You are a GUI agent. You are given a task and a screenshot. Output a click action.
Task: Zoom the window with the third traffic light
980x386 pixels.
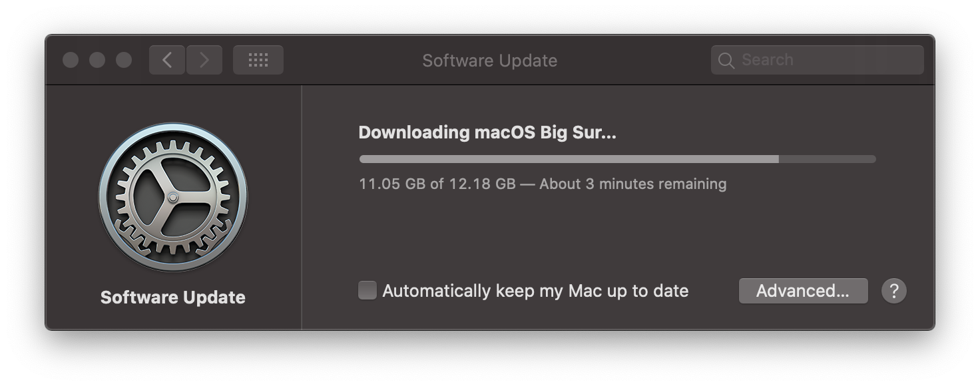[x=124, y=60]
